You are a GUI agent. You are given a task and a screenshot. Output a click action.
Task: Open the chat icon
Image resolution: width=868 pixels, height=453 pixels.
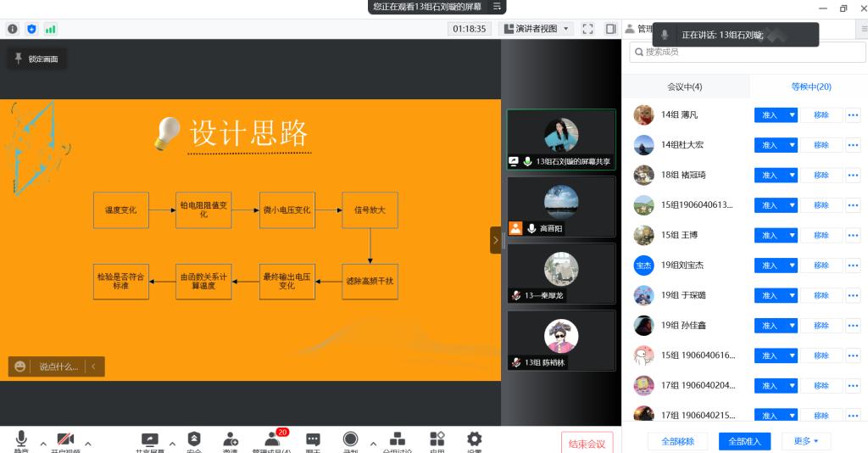(313, 439)
